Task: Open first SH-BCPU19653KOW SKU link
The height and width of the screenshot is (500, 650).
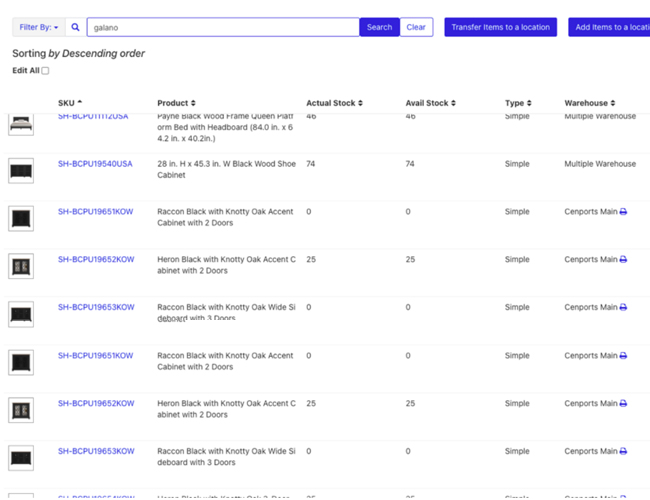Action: click(96, 307)
